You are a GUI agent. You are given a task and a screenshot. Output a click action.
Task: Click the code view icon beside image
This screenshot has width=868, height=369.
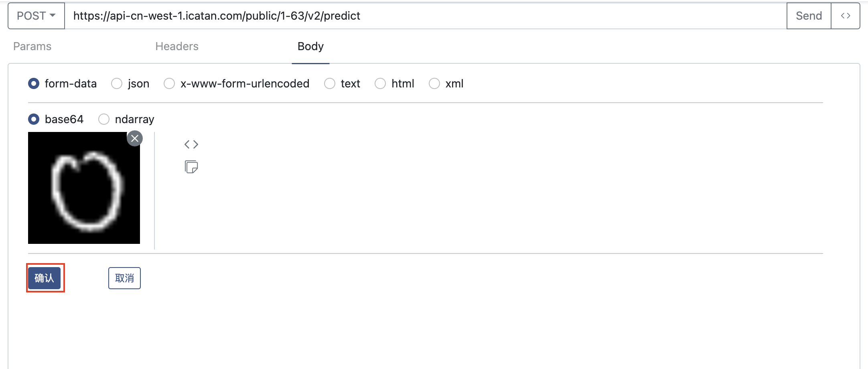click(x=191, y=144)
